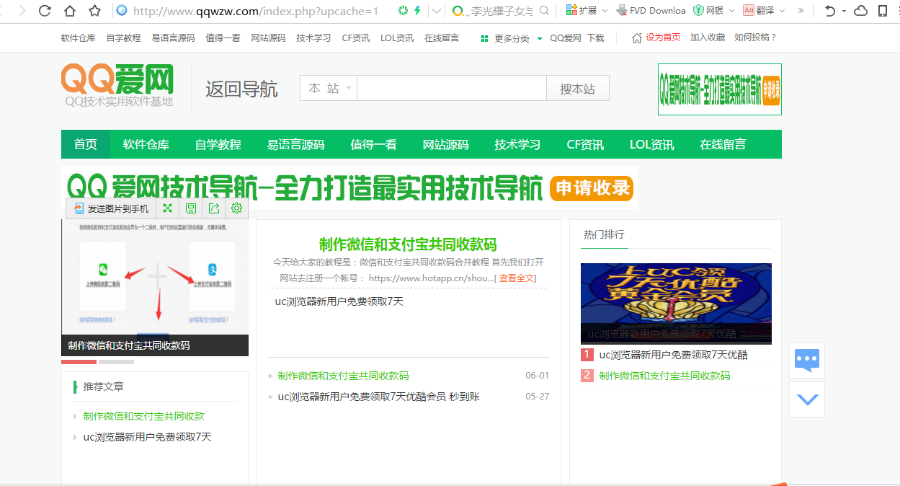900x486 pixels.
Task: Click the 搜本站 search button
Action: [577, 88]
